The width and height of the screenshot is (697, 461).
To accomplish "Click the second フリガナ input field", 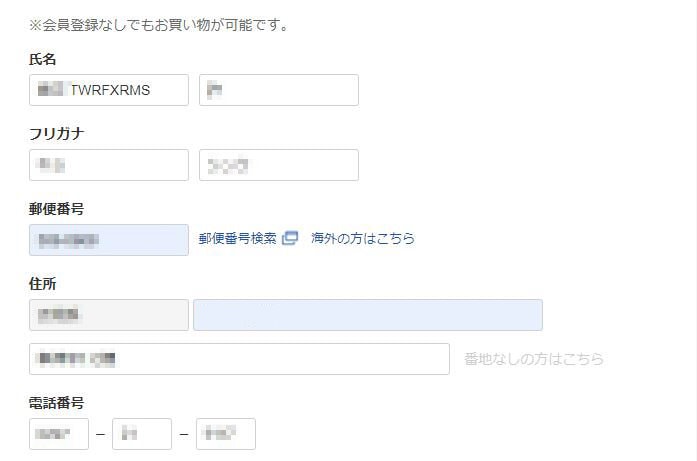I will [x=278, y=165].
